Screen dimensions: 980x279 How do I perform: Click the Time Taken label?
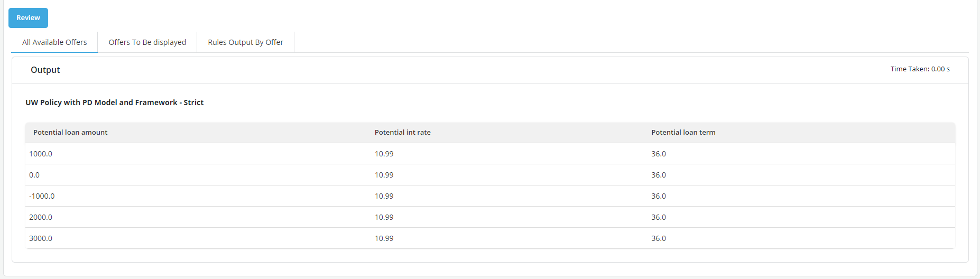(x=920, y=69)
